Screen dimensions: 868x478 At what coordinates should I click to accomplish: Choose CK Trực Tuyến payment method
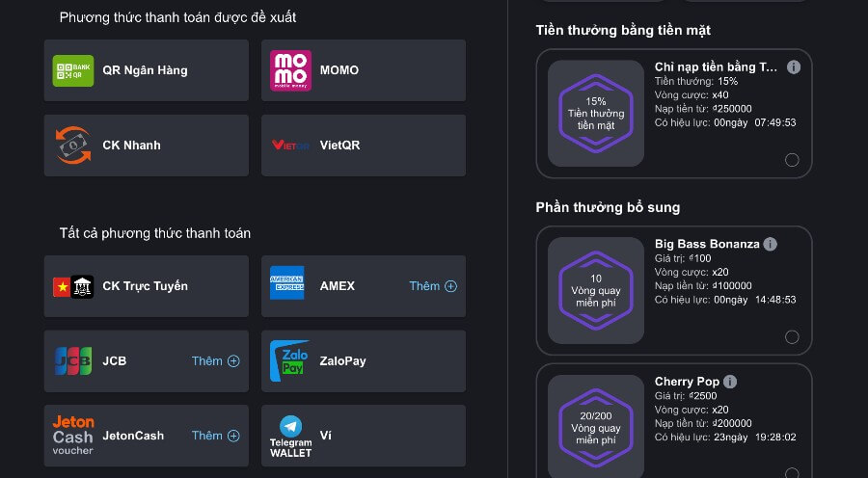[x=146, y=286]
